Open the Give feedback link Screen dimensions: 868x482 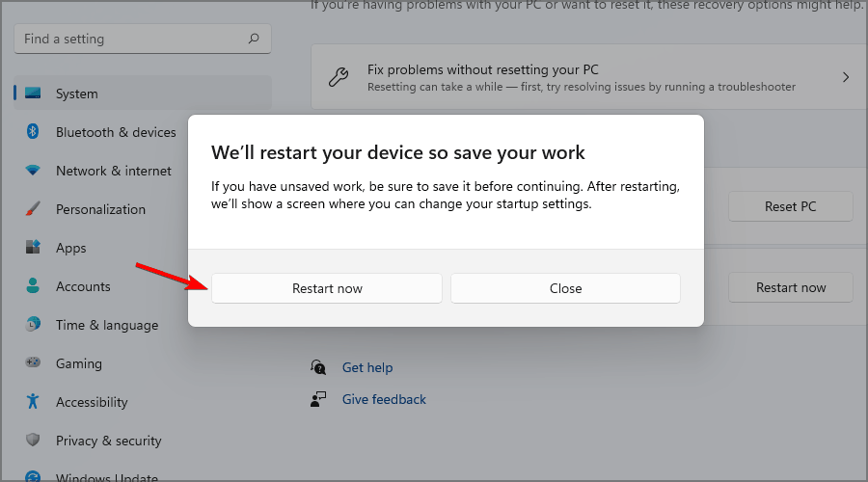[384, 399]
